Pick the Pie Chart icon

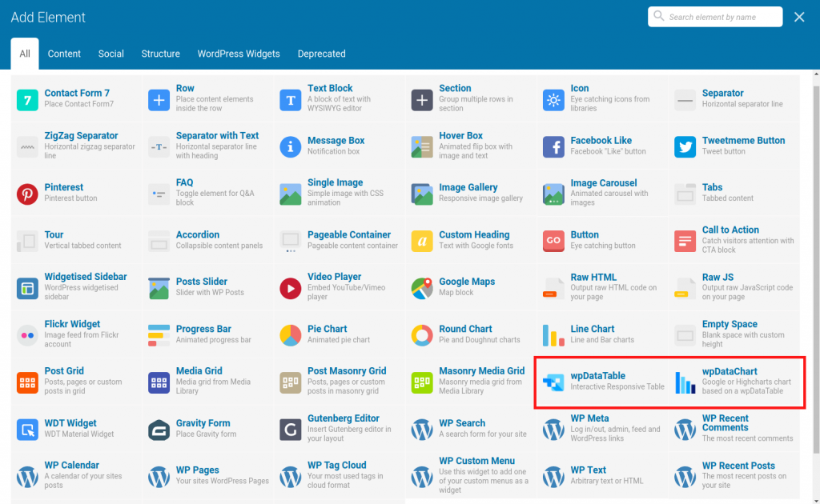tap(291, 334)
